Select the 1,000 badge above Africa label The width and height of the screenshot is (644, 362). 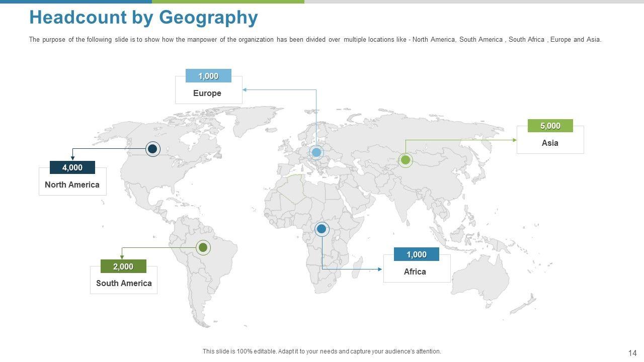[416, 254]
